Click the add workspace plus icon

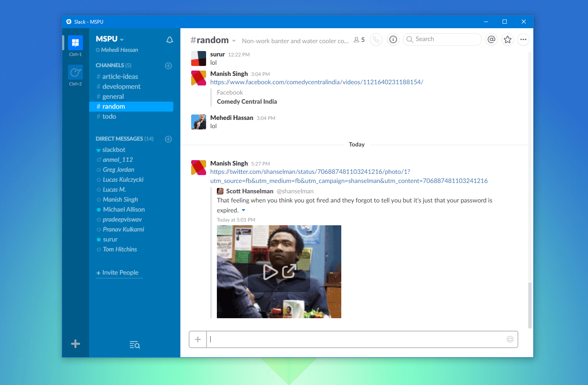75,344
